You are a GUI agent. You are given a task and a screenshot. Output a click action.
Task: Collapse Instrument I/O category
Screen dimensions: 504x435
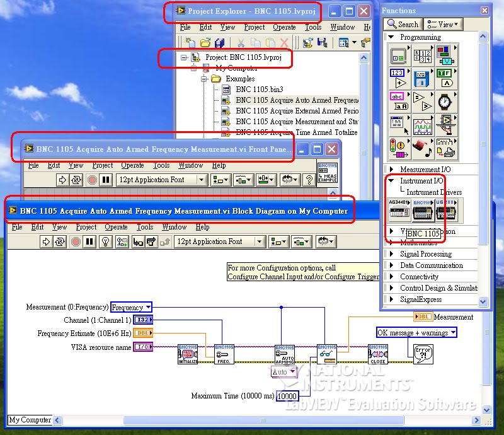[391, 180]
